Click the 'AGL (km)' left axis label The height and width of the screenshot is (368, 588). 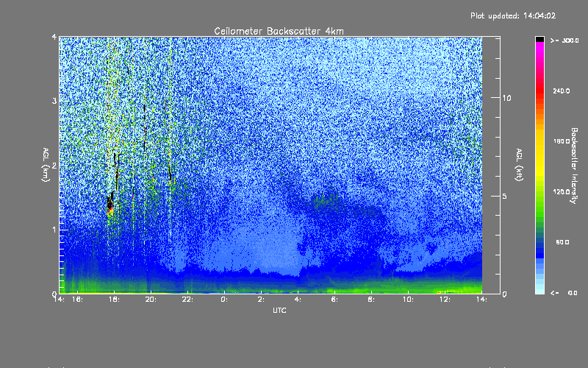(46, 165)
